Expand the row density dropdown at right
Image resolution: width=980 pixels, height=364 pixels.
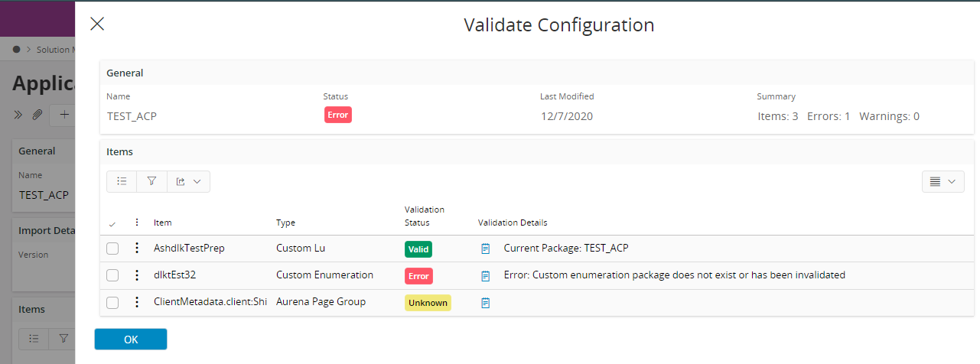click(x=943, y=181)
